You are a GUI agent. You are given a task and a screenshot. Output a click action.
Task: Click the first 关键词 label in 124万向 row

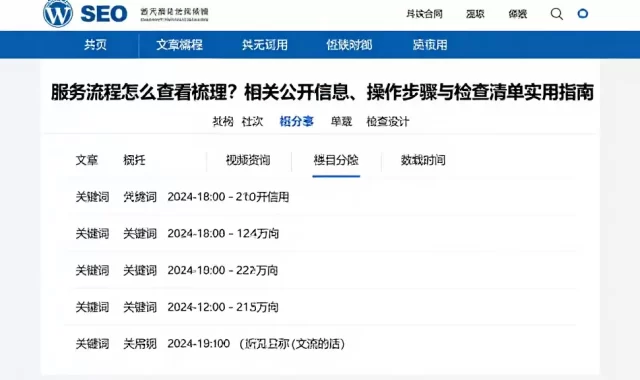tap(92, 233)
